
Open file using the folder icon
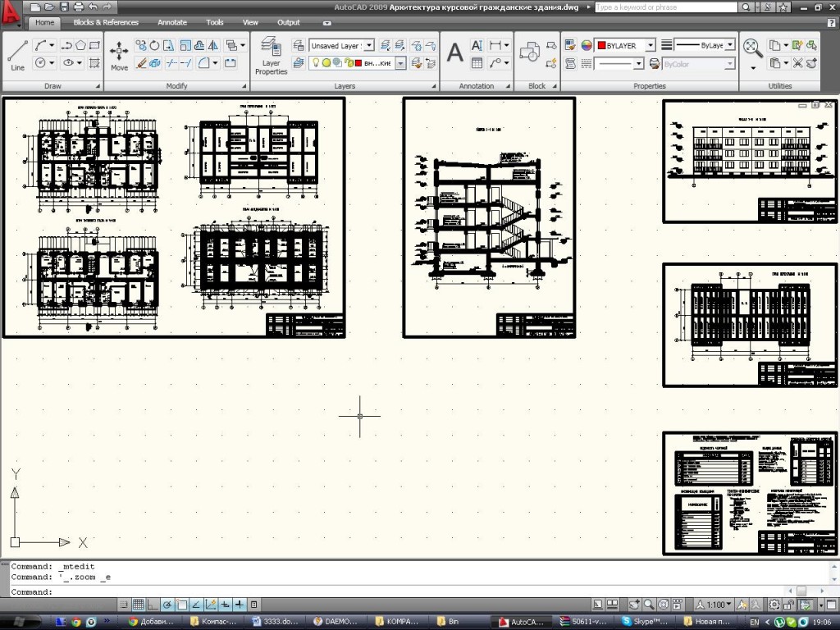[x=49, y=7]
